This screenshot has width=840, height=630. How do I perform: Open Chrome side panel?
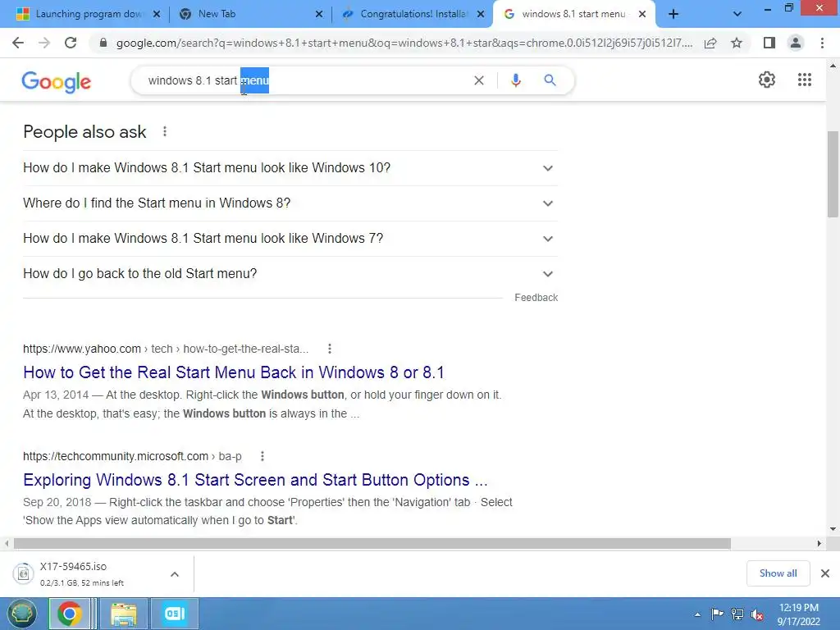tap(769, 43)
